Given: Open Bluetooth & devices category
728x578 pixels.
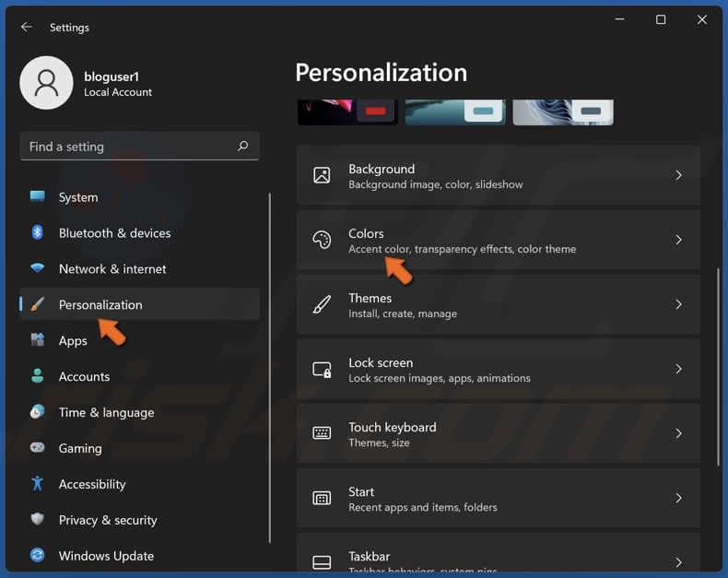Looking at the screenshot, I should coord(139,233).
